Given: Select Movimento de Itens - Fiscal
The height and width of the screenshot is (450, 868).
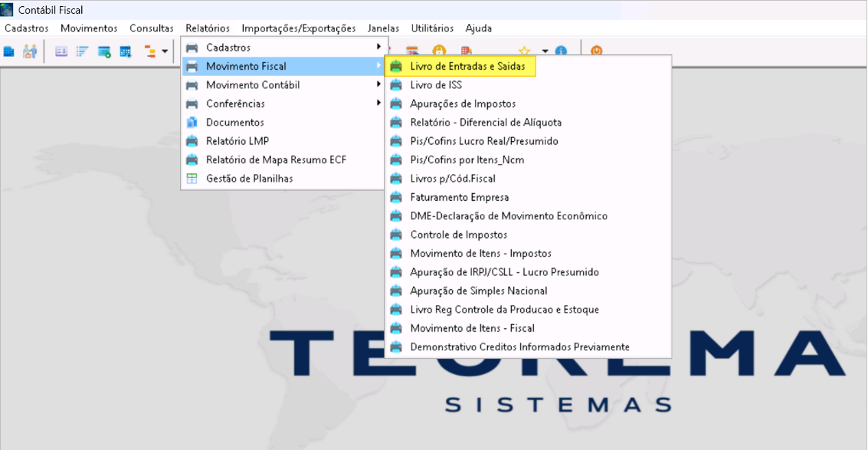Looking at the screenshot, I should 528,328.
